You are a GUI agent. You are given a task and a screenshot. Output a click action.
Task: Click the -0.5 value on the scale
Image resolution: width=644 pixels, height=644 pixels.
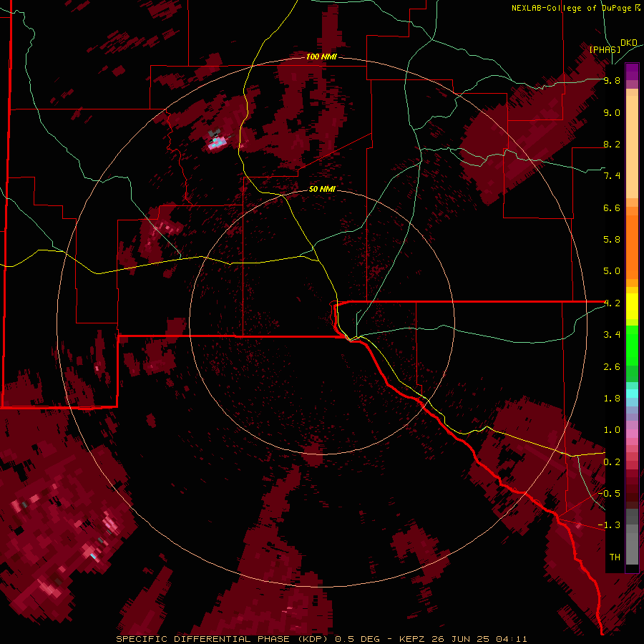pyautogui.click(x=609, y=494)
